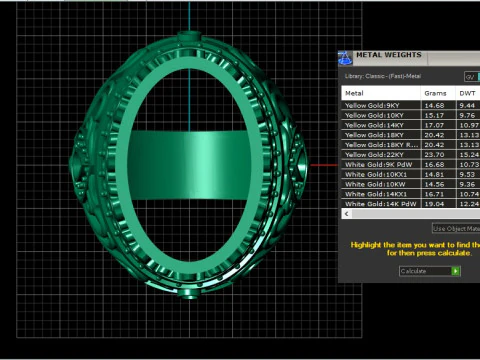Click the 15.17 grams value
This screenshot has height=360, width=480.
(x=434, y=116)
